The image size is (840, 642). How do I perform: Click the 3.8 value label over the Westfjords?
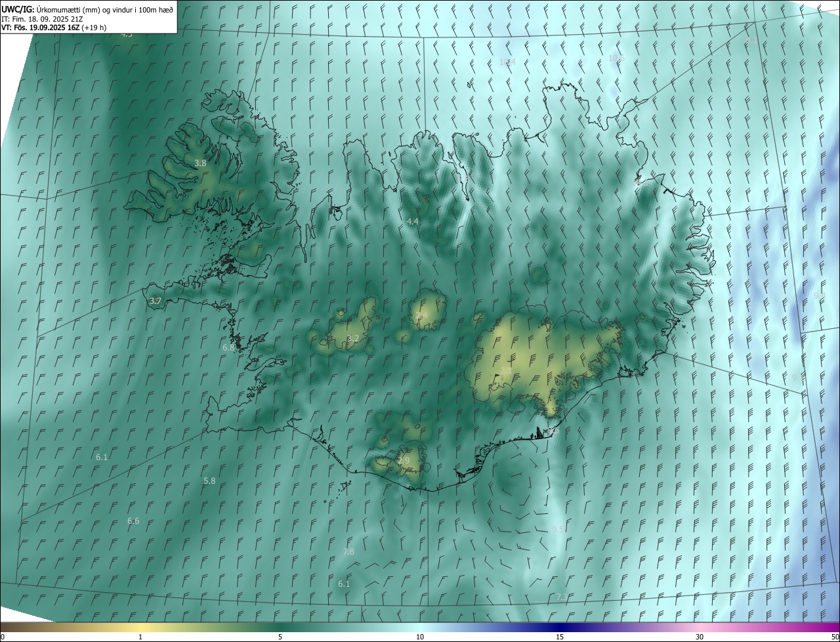[200, 163]
